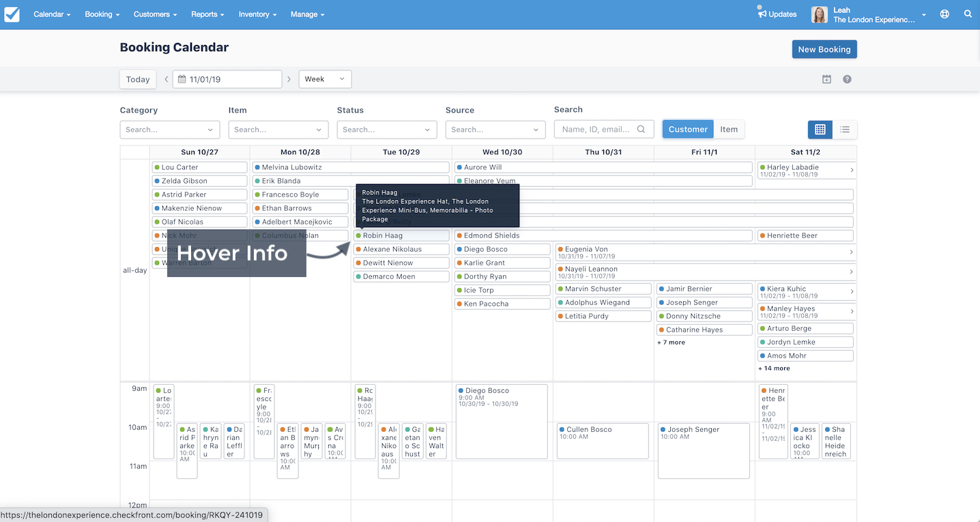Select the Item display toggle
The height and width of the screenshot is (522, 980).
click(729, 129)
